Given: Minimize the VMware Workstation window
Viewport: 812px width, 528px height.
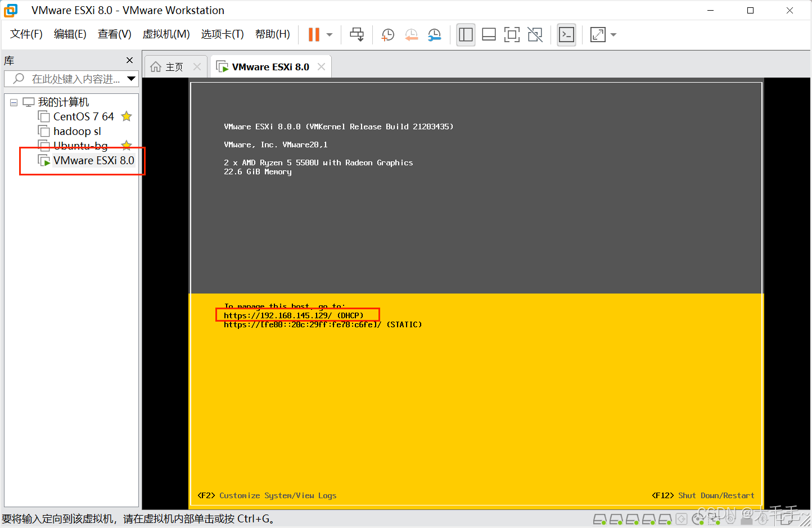Looking at the screenshot, I should click(x=710, y=10).
